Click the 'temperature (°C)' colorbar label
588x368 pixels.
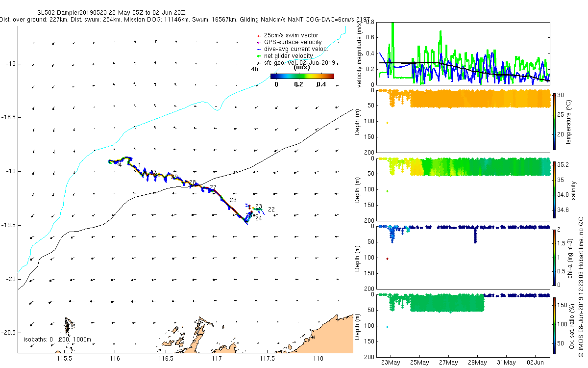570,121
